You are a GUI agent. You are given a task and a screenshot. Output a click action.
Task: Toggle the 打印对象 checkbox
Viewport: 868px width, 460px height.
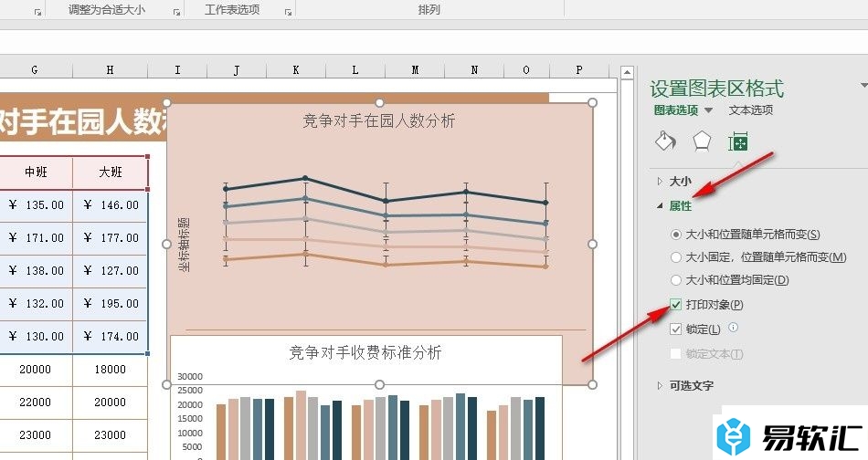coord(675,304)
